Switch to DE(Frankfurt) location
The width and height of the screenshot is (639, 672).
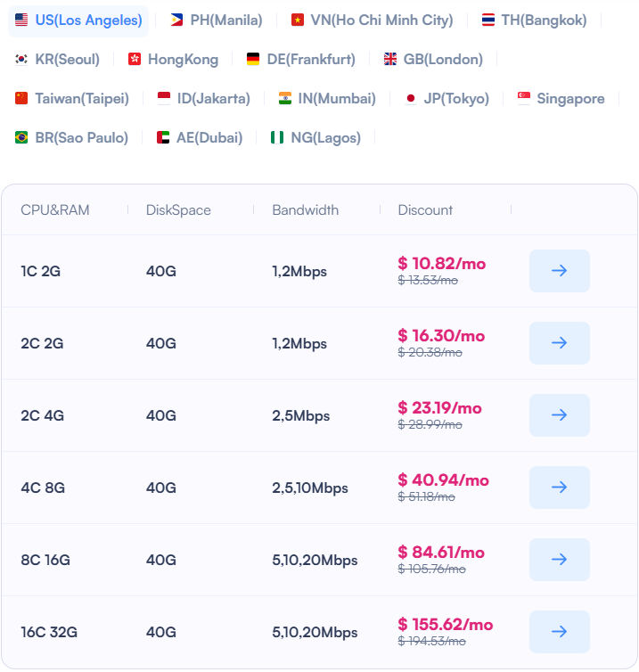(x=300, y=60)
